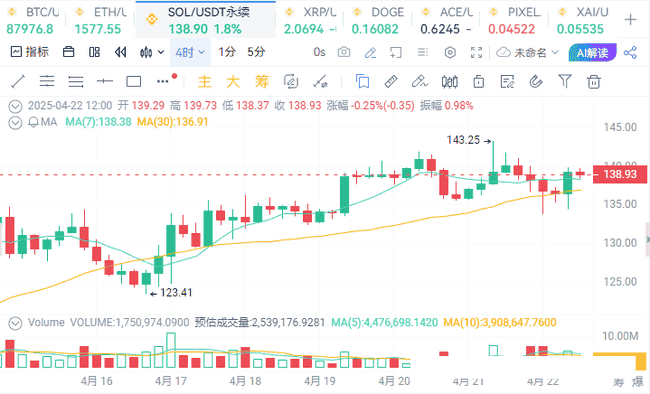The image size is (650, 394).
Task: Click the MA(10):3,908,647.7600 volume label
Action: [x=500, y=323]
